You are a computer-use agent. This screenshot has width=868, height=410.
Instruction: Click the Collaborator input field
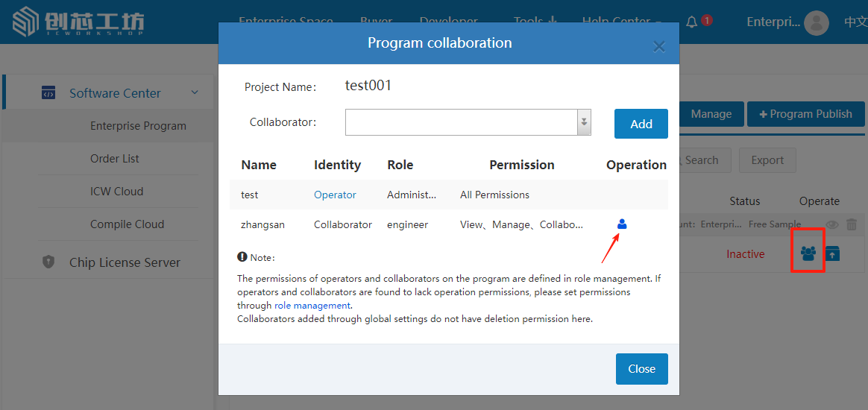tap(461, 122)
